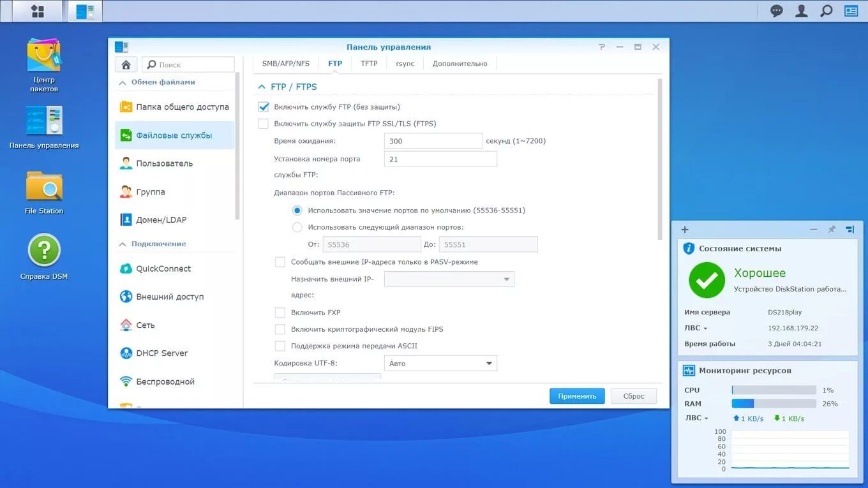Enable Включить FXP checkbox
868x488 pixels.
[280, 313]
